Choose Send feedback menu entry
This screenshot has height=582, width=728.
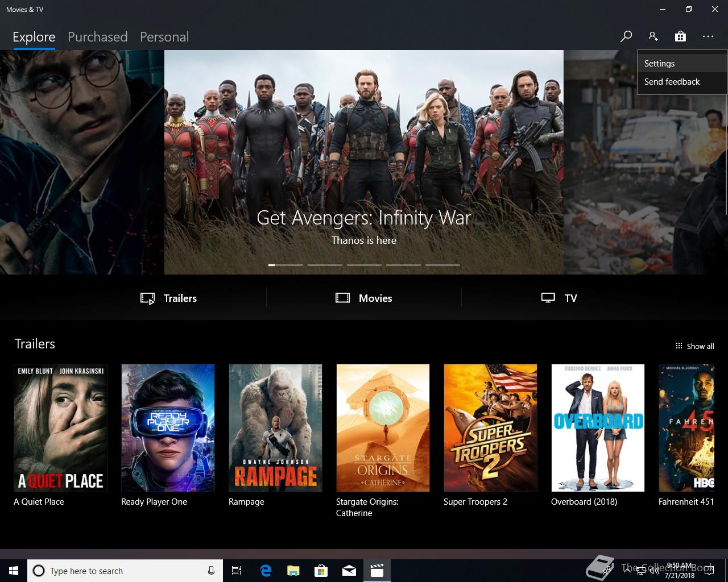pyautogui.click(x=682, y=82)
